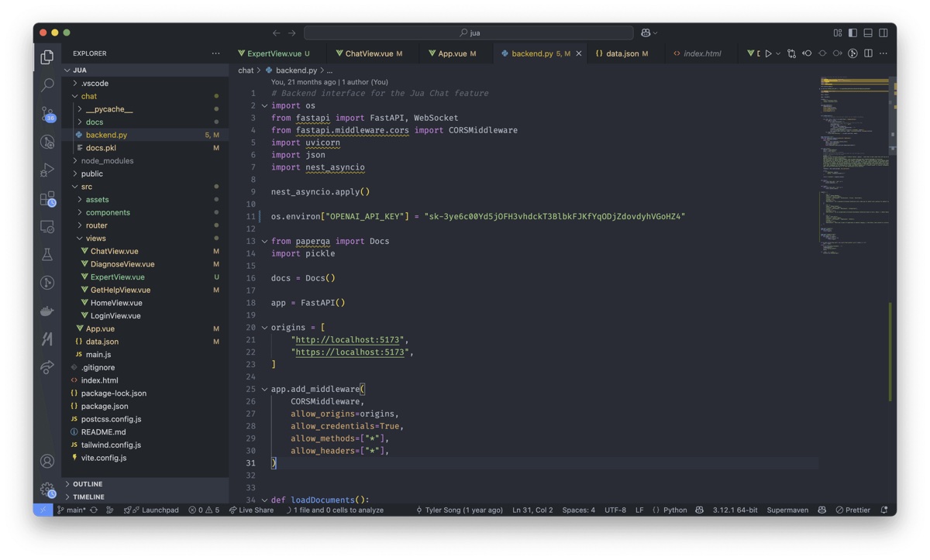Screen dimensions: 930x560
Task: Open the Testing flask view
Action: (x=47, y=255)
